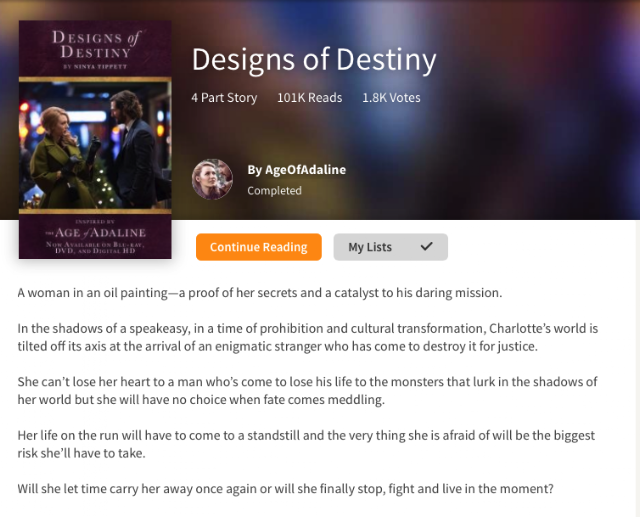Image resolution: width=640 pixels, height=517 pixels.
Task: Click the paragraph beginning 'She can't lose her heart'
Action: click(307, 391)
